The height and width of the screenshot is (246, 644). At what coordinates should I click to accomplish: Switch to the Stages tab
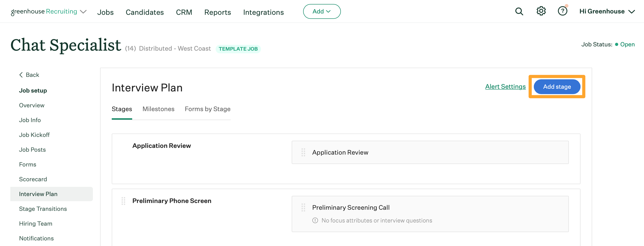coord(122,109)
